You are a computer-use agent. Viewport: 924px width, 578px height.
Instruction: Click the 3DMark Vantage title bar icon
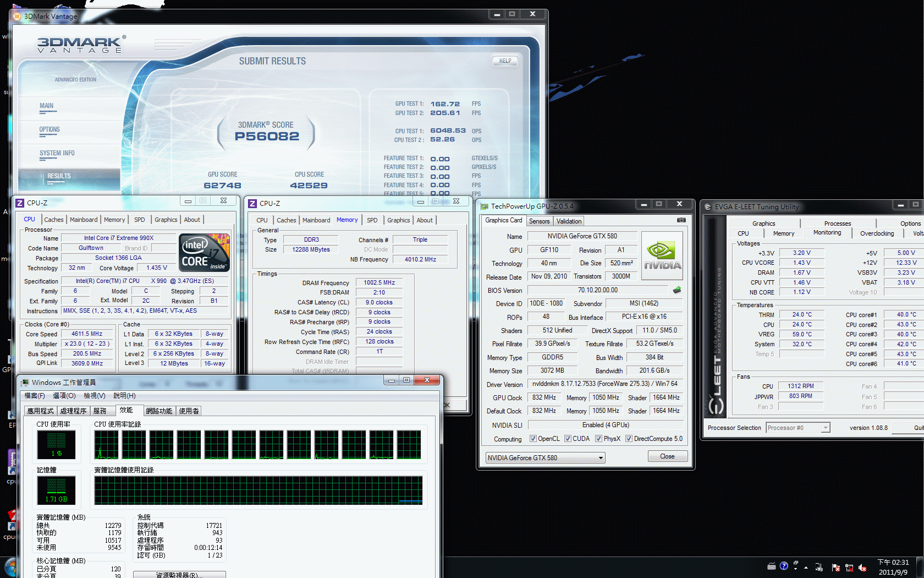pos(16,16)
